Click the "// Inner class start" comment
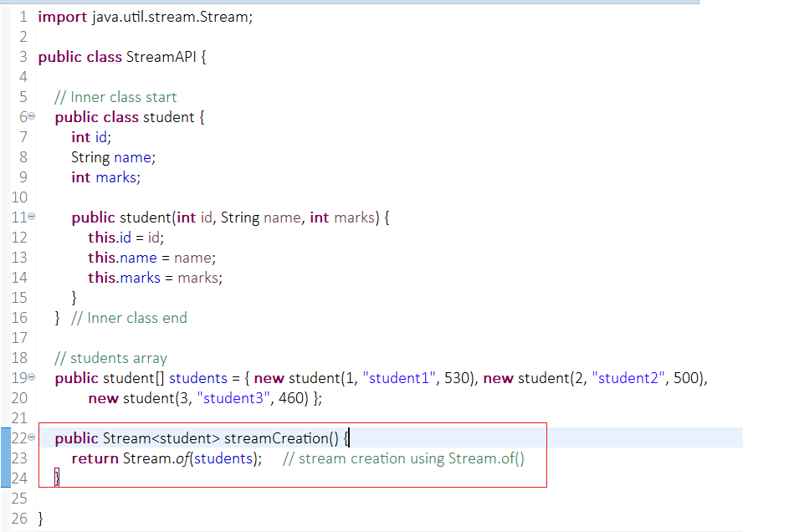The width and height of the screenshot is (789, 532). 115,97
